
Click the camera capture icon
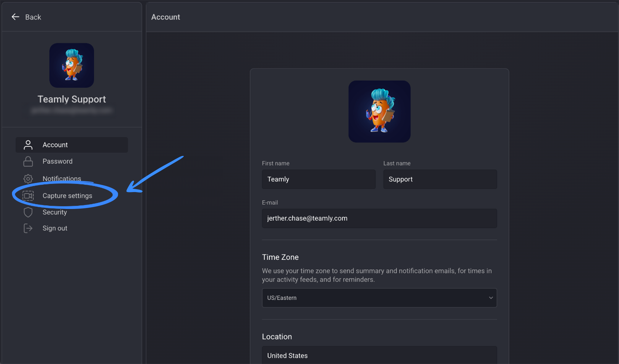(x=28, y=196)
